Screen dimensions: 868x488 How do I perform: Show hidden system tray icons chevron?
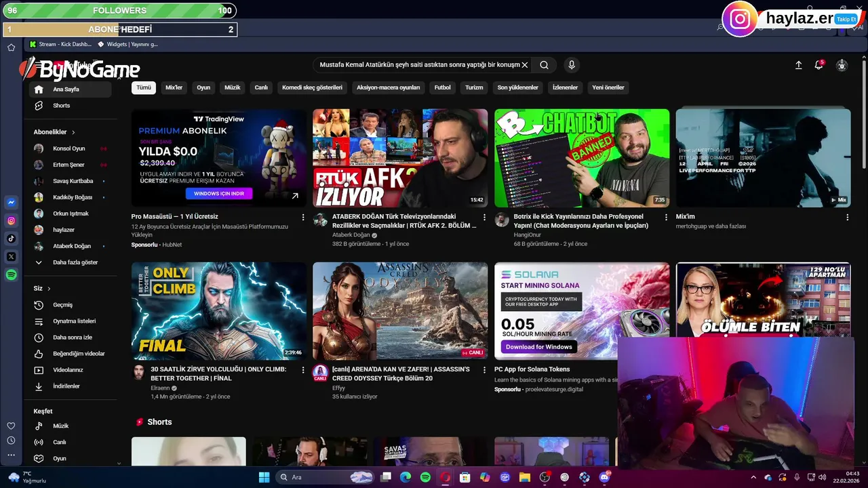[x=753, y=477]
